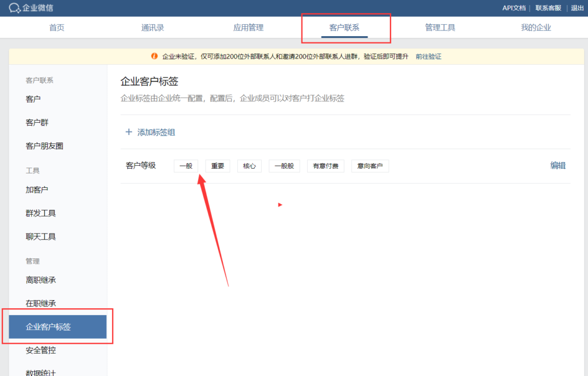Open 加客户 in the sidebar
The image size is (588, 376).
click(x=37, y=189)
